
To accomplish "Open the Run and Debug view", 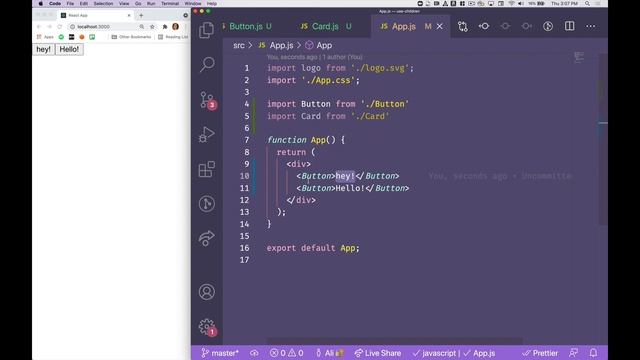I will click(x=207, y=134).
